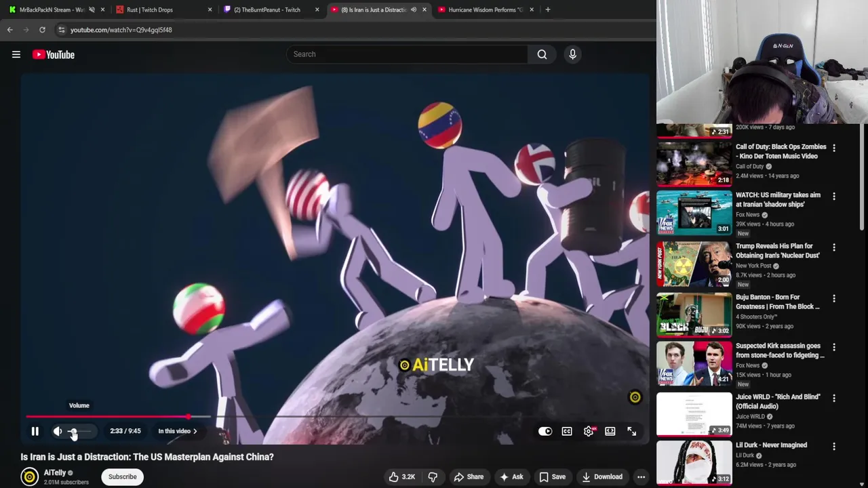Image resolution: width=868 pixels, height=488 pixels.
Task: Mute the video with speaker icon
Action: pos(58,431)
